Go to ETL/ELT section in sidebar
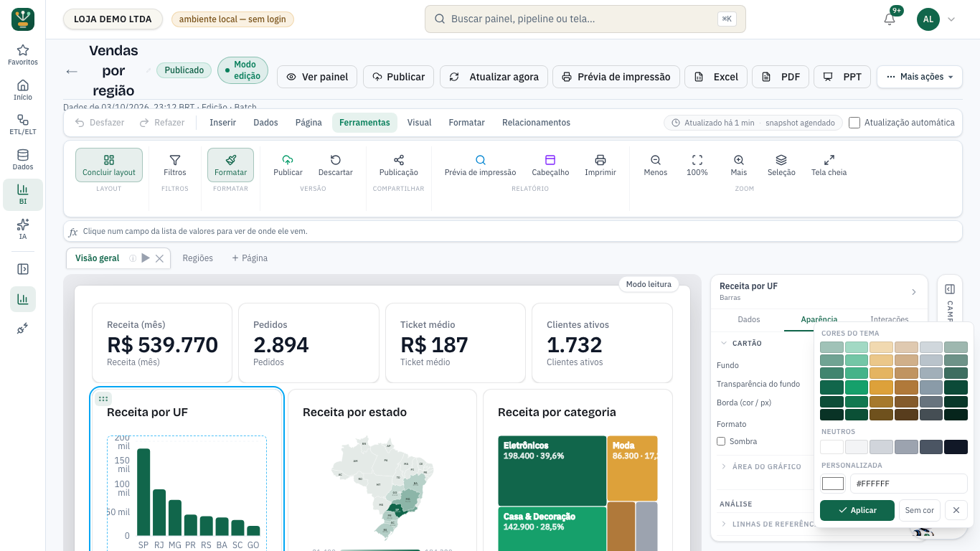 [x=23, y=125]
